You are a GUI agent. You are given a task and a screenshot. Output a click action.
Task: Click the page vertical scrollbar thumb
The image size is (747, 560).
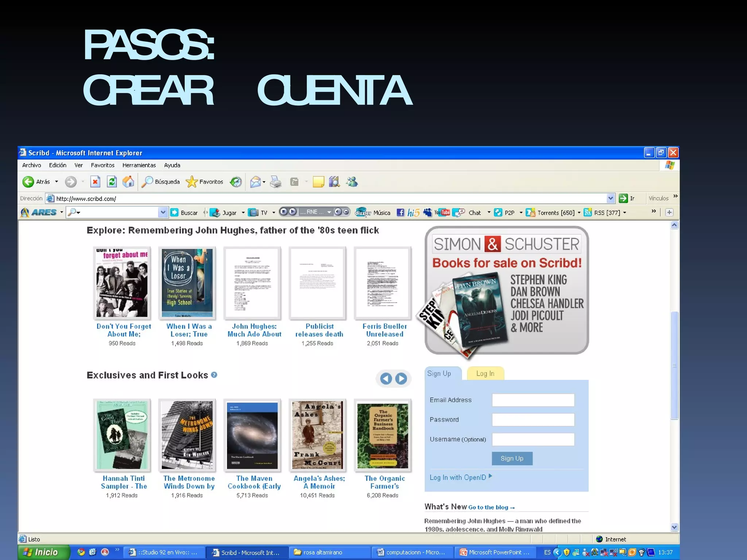674,365
